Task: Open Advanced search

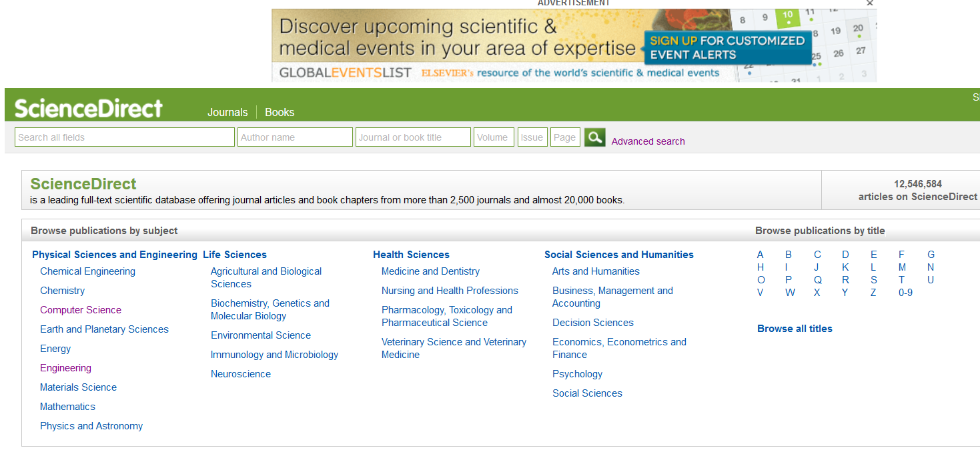Action: point(648,141)
